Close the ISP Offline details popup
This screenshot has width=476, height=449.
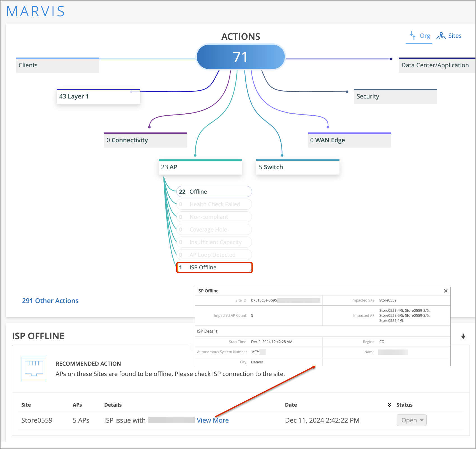tap(446, 291)
